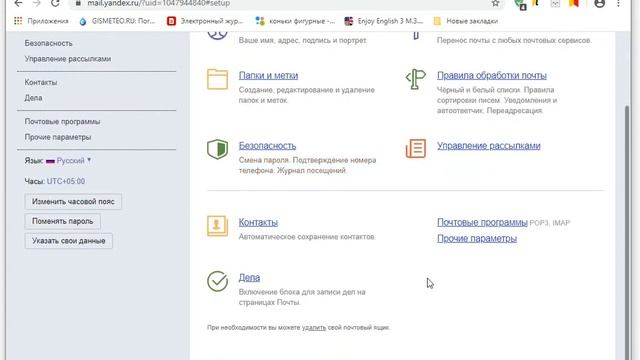Click the Изменить часовой пояс button
Viewport: 640px width, 360px height.
click(x=73, y=202)
